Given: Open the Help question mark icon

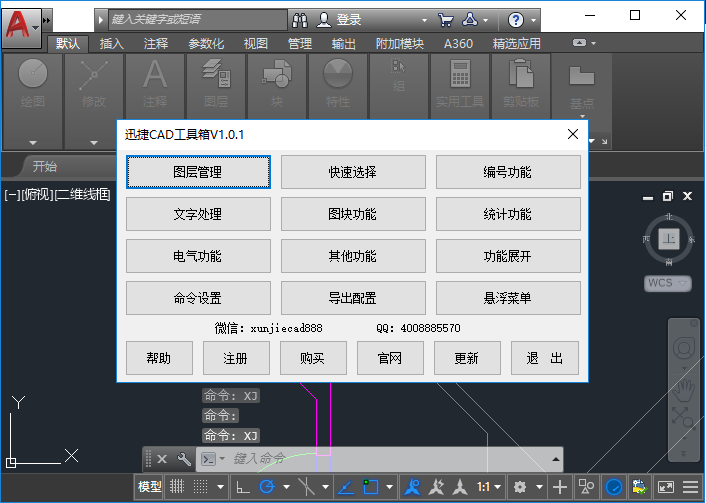Looking at the screenshot, I should 516,20.
